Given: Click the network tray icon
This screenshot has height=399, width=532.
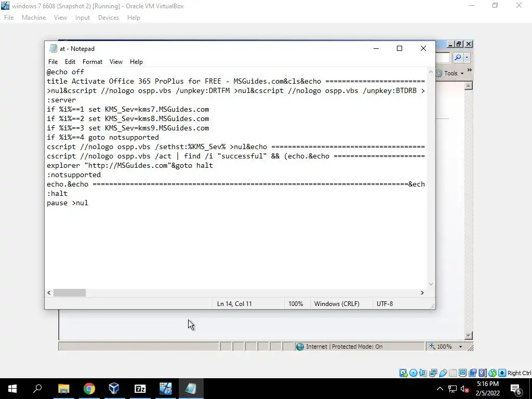Looking at the screenshot, I should [453, 389].
